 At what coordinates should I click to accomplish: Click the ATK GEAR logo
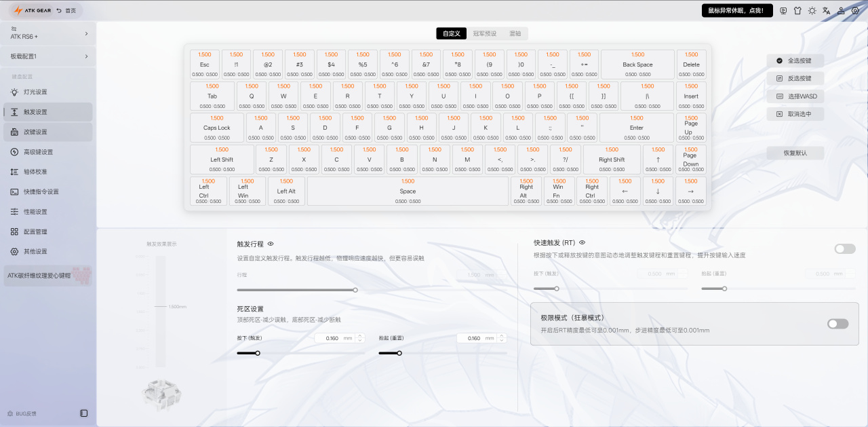(33, 10)
